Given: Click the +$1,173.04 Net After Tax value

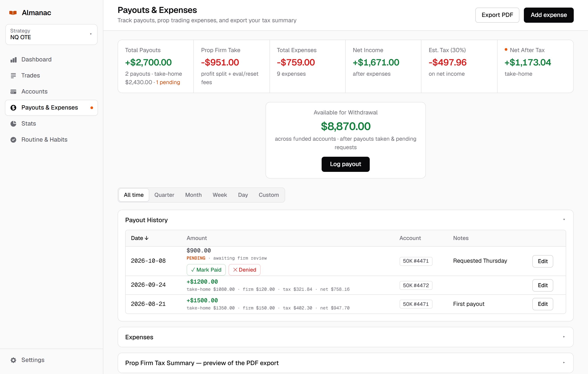Looking at the screenshot, I should 528,63.
